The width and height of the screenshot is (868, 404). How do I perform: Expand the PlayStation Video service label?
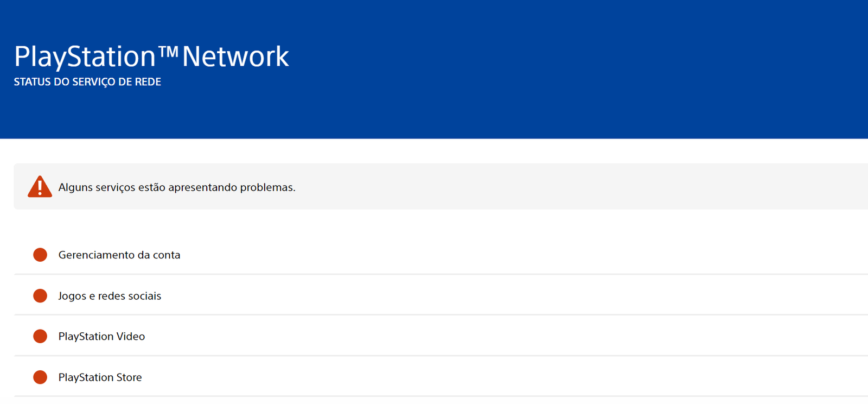(101, 337)
